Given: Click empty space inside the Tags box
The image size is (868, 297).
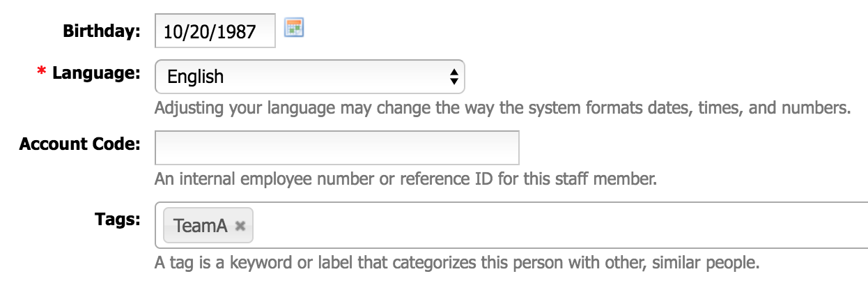Looking at the screenshot, I should [x=557, y=225].
